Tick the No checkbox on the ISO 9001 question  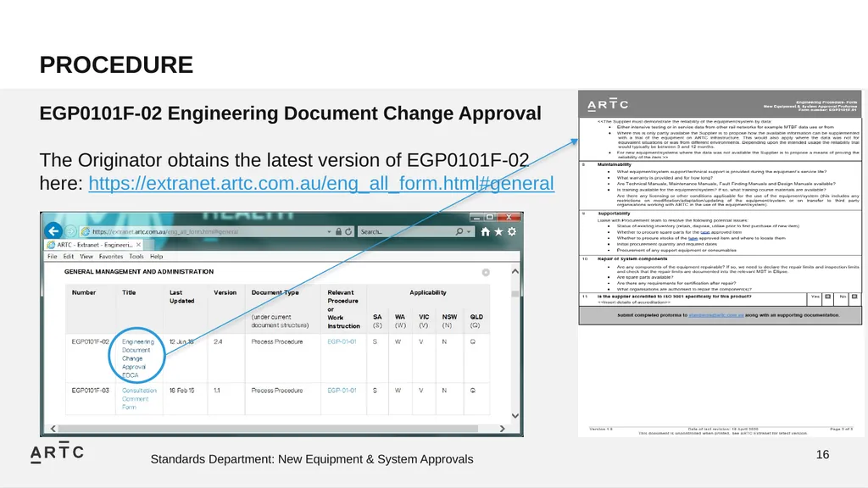pos(854,297)
